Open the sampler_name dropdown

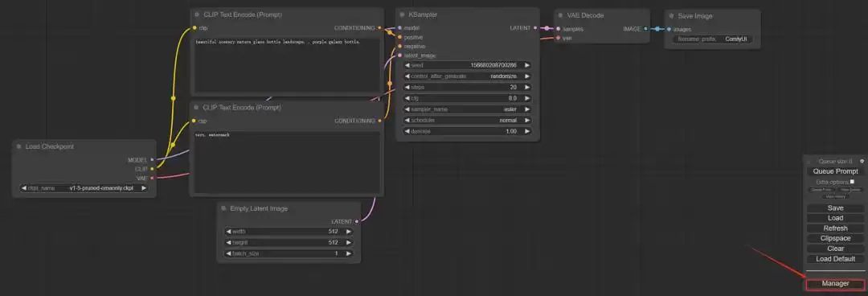[467, 109]
